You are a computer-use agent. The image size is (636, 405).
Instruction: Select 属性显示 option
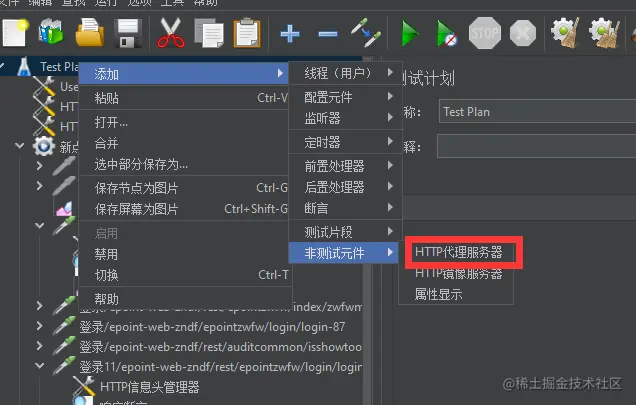click(457, 294)
